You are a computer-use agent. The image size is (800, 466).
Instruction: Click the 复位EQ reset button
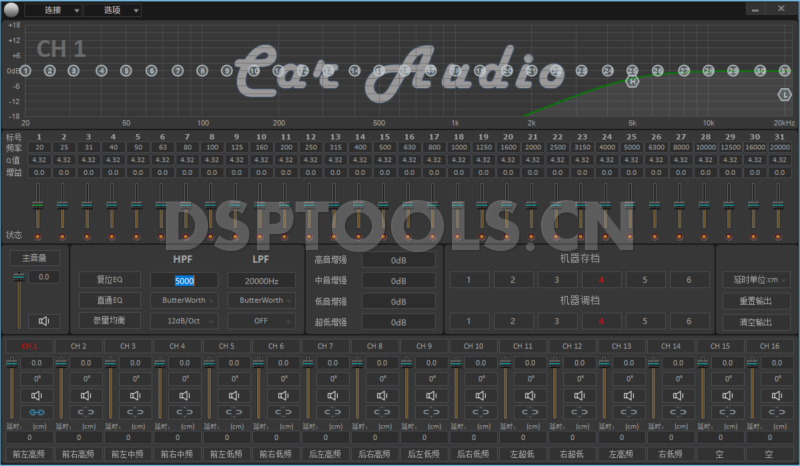pos(109,279)
